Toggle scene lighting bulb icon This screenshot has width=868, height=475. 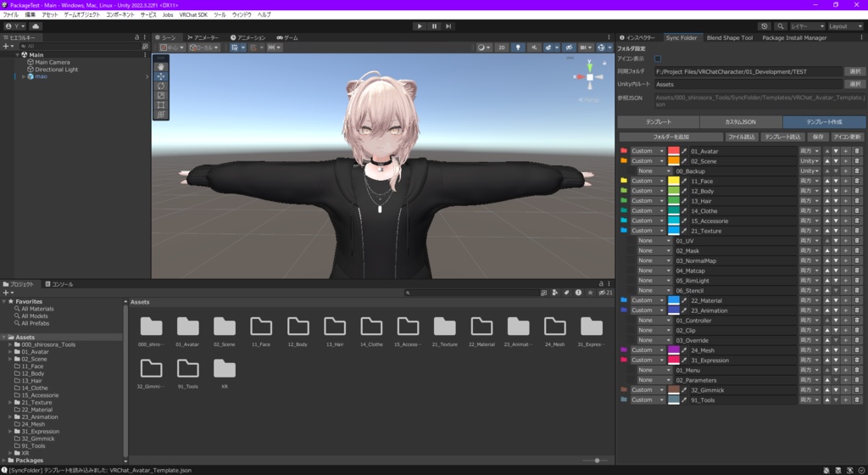(x=518, y=47)
